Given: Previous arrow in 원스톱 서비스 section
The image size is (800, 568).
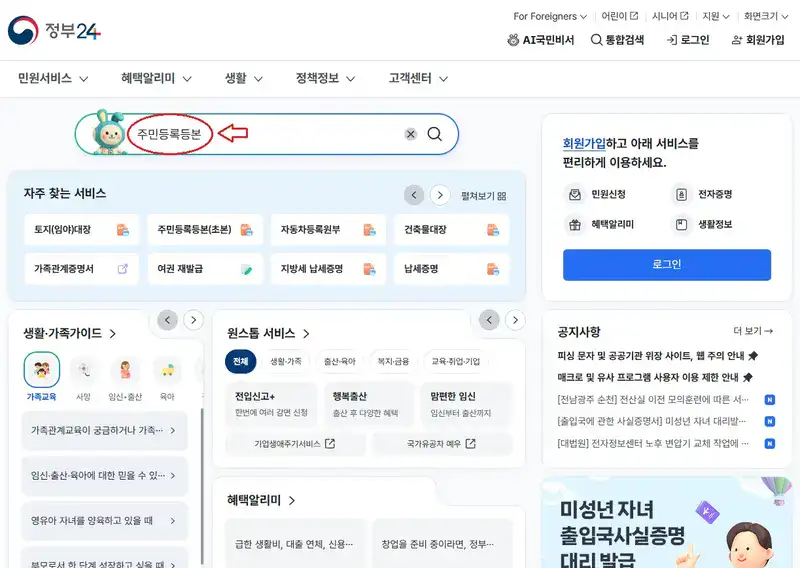Looking at the screenshot, I should (489, 320).
